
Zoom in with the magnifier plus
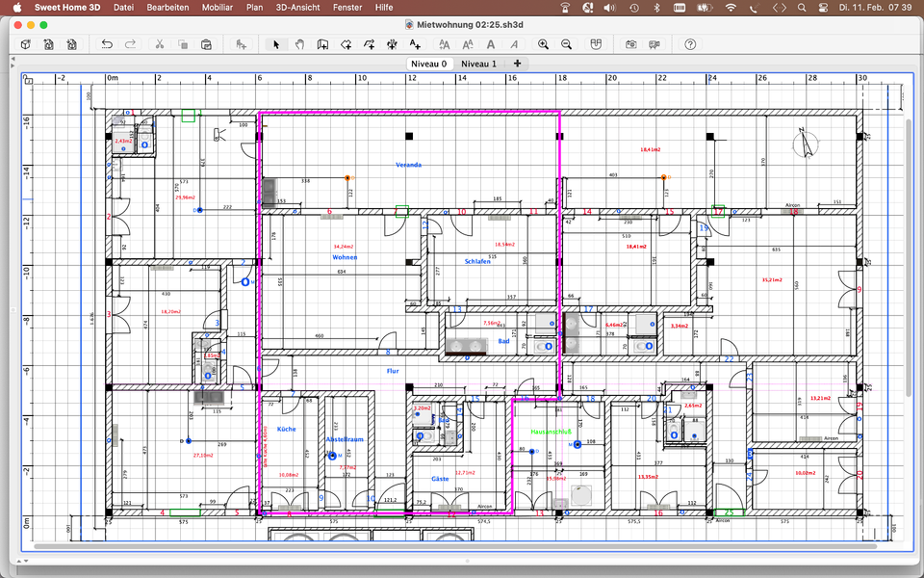543,44
